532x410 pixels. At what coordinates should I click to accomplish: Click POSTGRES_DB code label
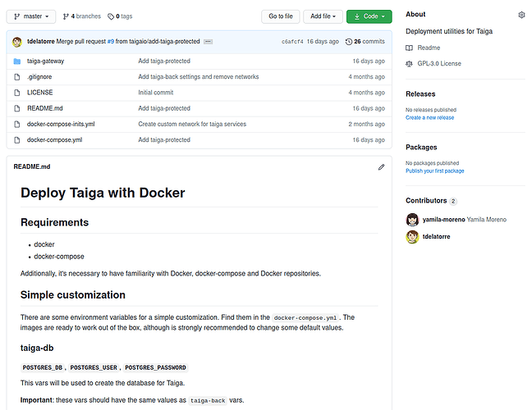[x=43, y=367]
